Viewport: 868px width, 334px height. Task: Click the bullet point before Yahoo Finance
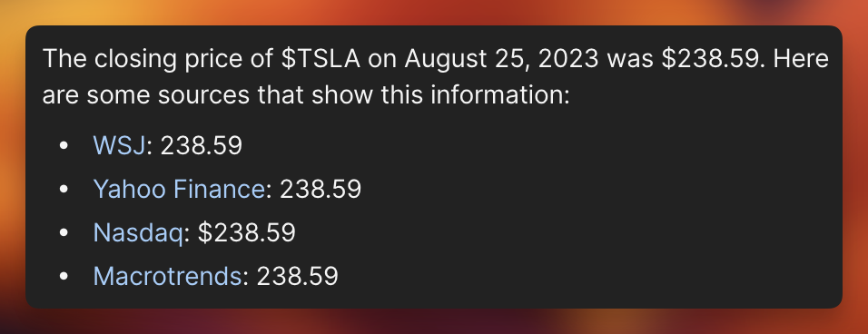[64, 189]
